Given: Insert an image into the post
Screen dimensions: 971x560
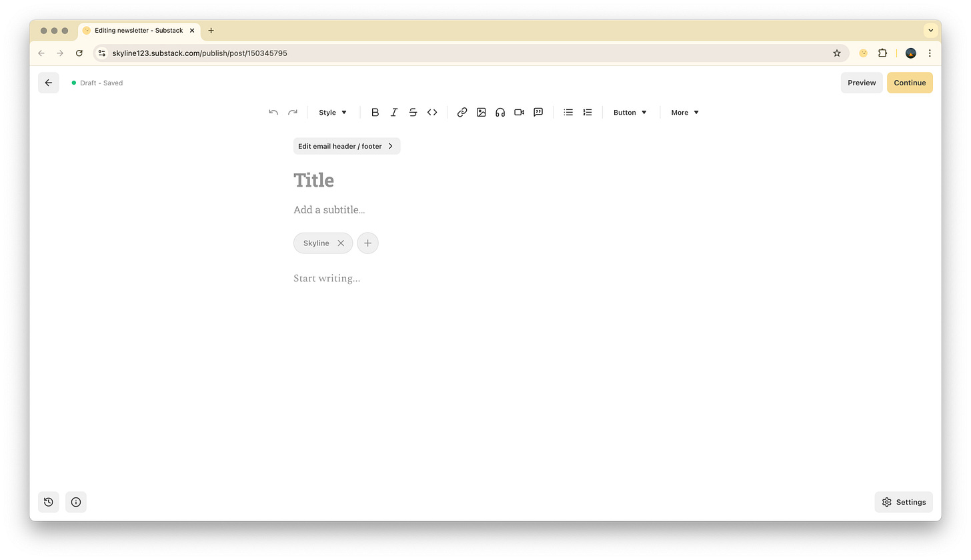Looking at the screenshot, I should tap(481, 113).
